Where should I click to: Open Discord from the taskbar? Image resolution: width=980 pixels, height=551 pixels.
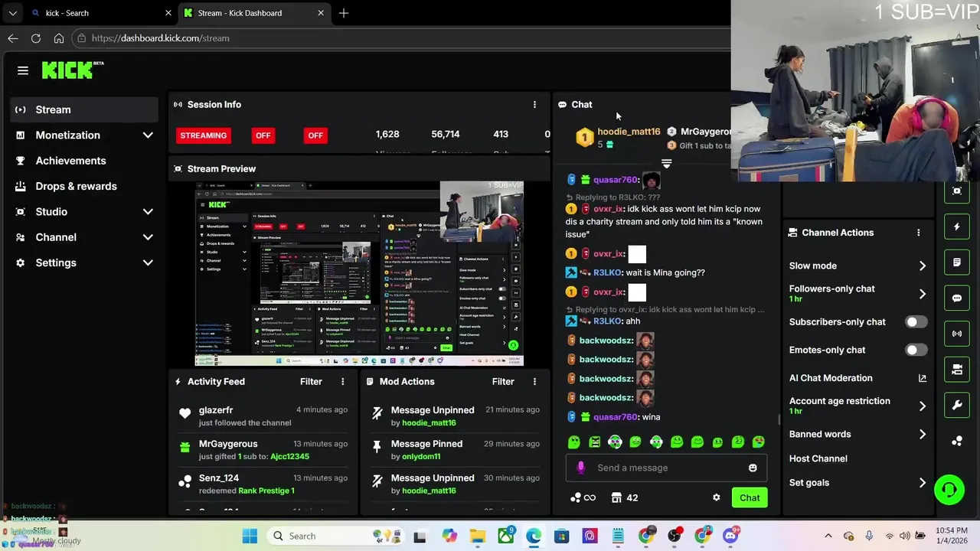pyautogui.click(x=730, y=536)
